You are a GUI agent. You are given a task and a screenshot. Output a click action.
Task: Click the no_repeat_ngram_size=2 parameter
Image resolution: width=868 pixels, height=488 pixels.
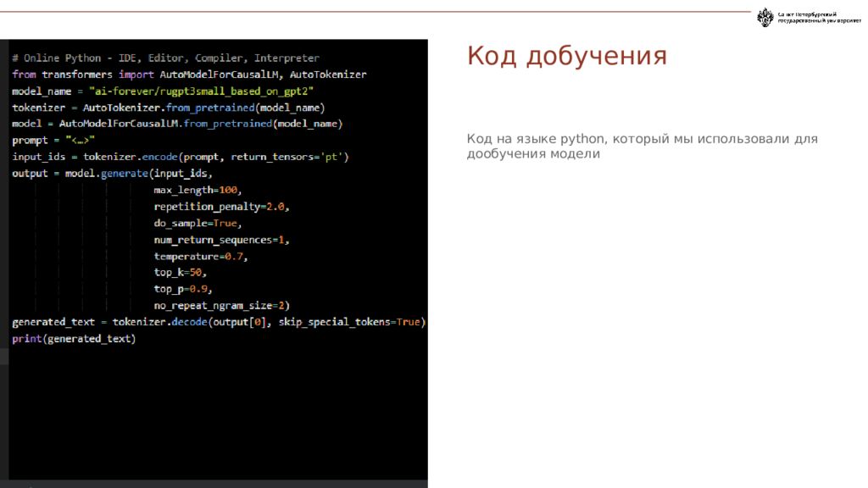click(x=222, y=305)
